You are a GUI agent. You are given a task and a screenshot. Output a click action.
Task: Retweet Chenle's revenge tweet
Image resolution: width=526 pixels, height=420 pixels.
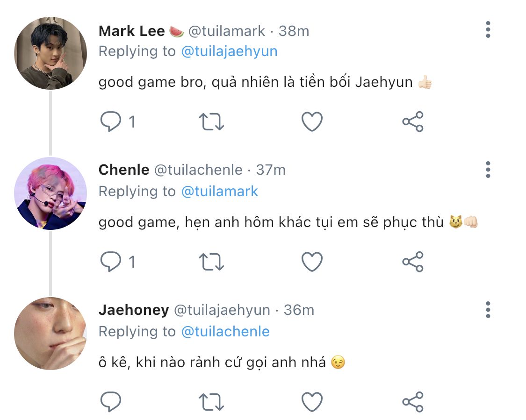[x=211, y=262]
